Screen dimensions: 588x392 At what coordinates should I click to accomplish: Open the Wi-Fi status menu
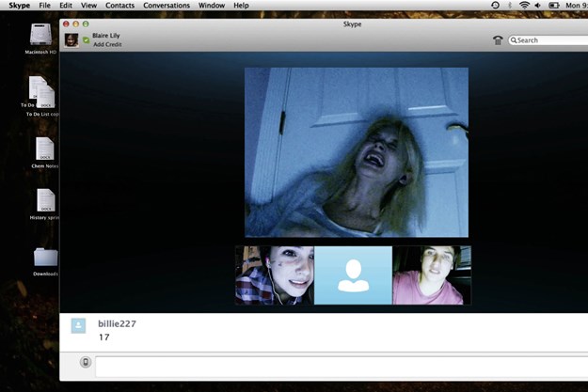[x=524, y=6]
